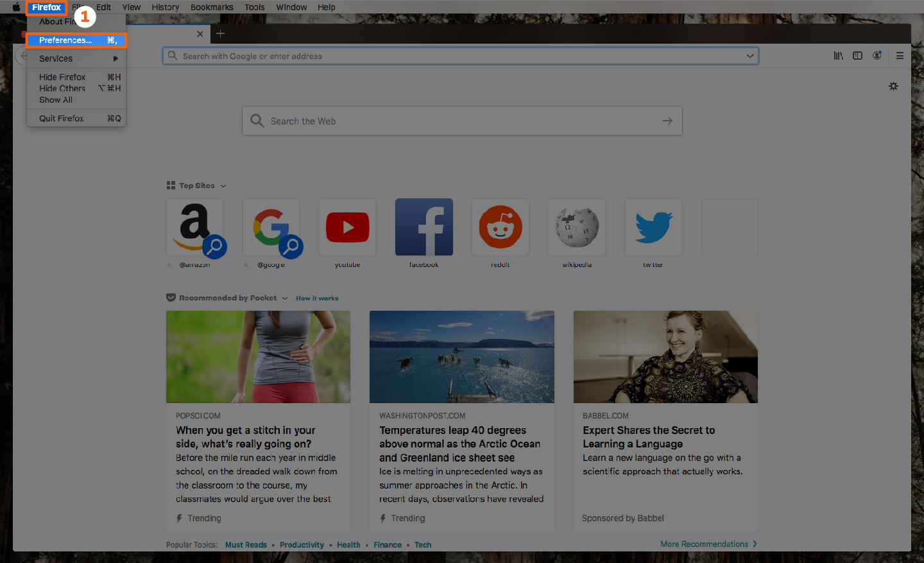This screenshot has width=924, height=563.
Task: Open the Edit menu
Action: click(103, 7)
